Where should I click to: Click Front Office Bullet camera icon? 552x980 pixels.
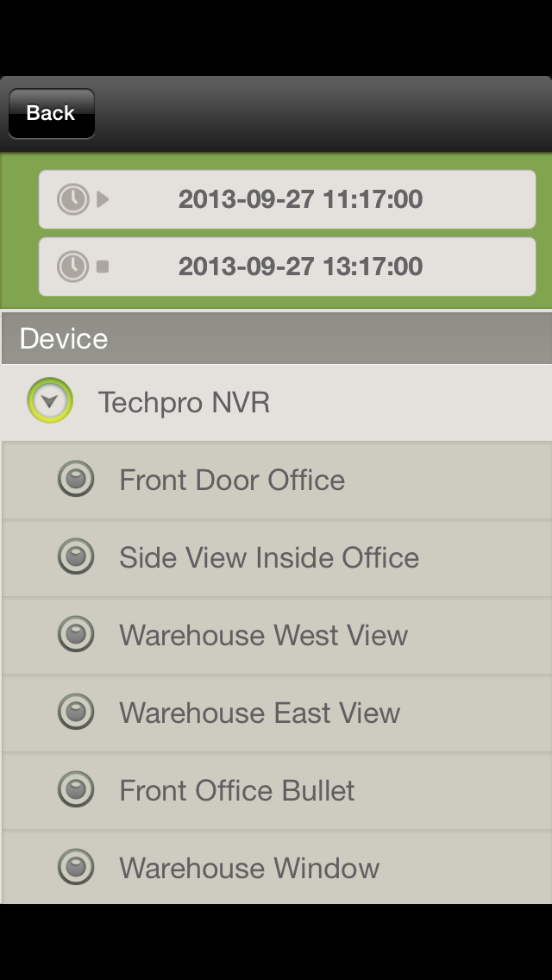(x=76, y=789)
